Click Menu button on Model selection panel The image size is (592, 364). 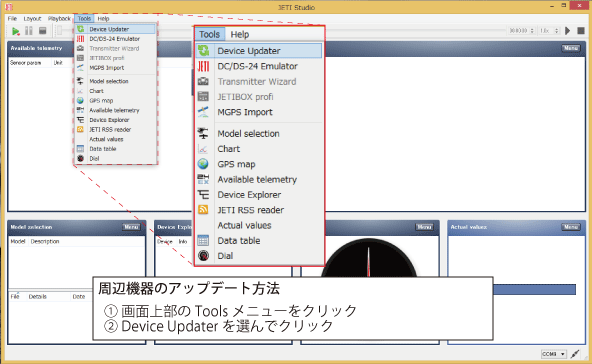click(x=131, y=227)
